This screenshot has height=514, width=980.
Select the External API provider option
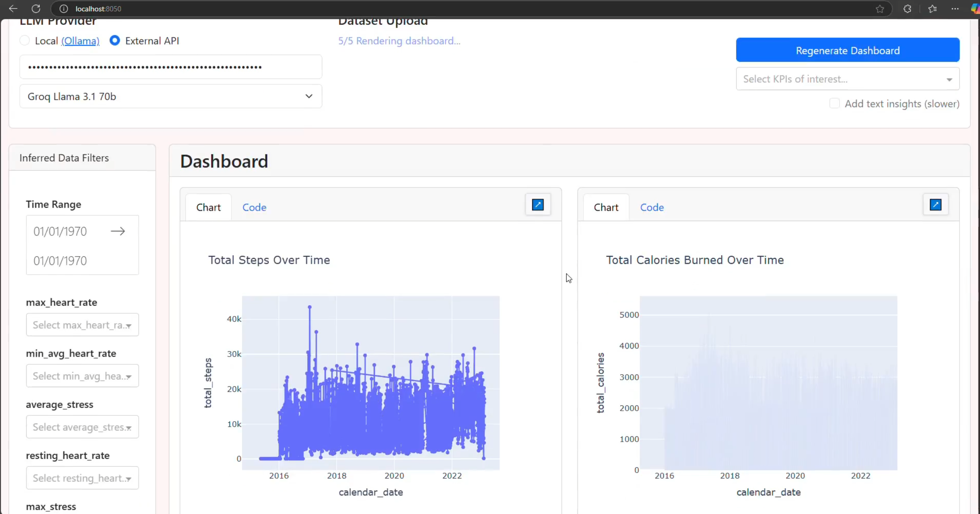tap(114, 40)
